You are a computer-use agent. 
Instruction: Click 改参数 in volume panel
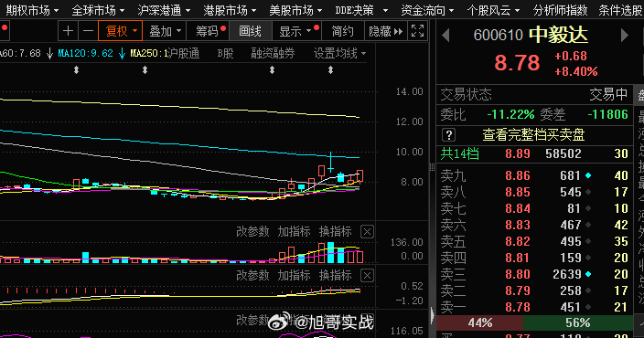[252, 231]
